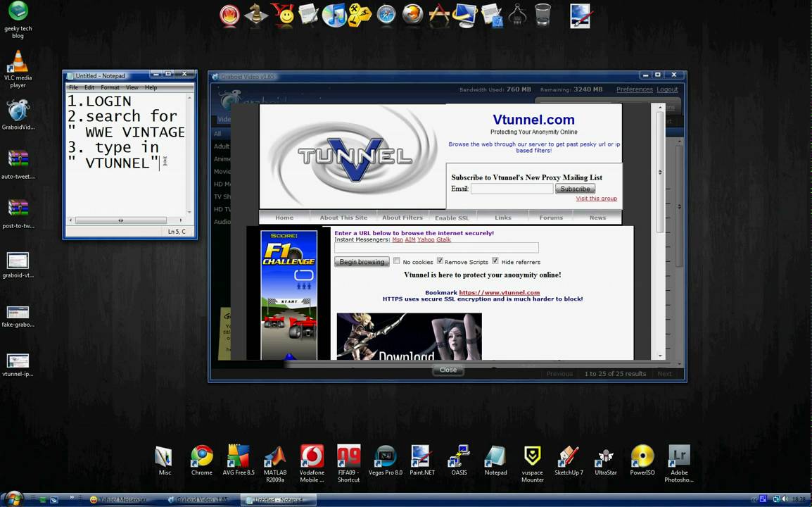Screen dimensions: 812x507
Task: Open the Misc folder in bottom dock
Action: (164, 461)
